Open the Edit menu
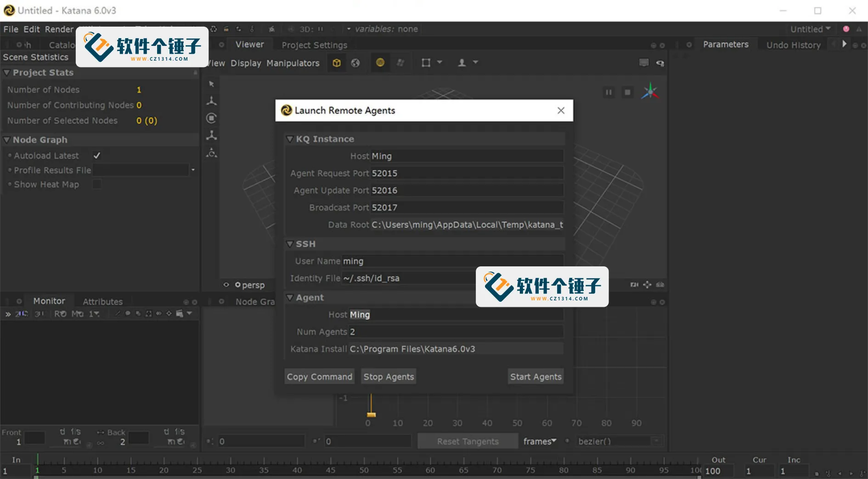The width and height of the screenshot is (868, 479). coord(32,29)
